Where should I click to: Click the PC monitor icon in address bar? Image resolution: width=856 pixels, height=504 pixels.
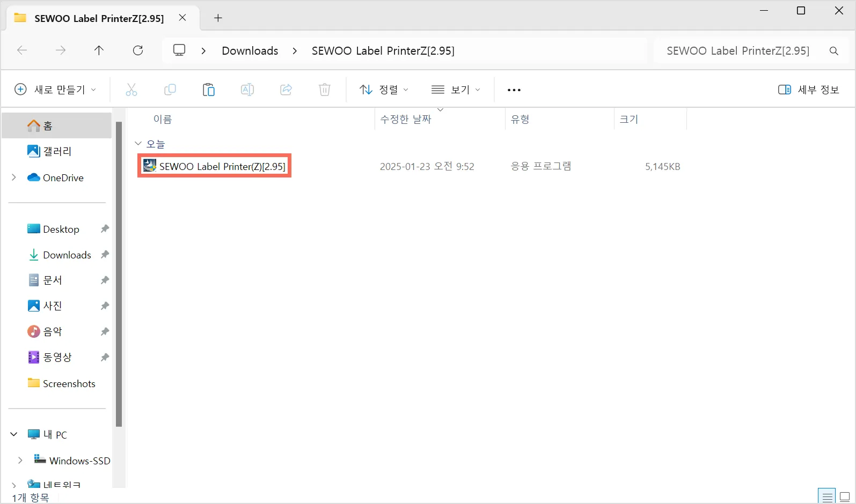179,50
